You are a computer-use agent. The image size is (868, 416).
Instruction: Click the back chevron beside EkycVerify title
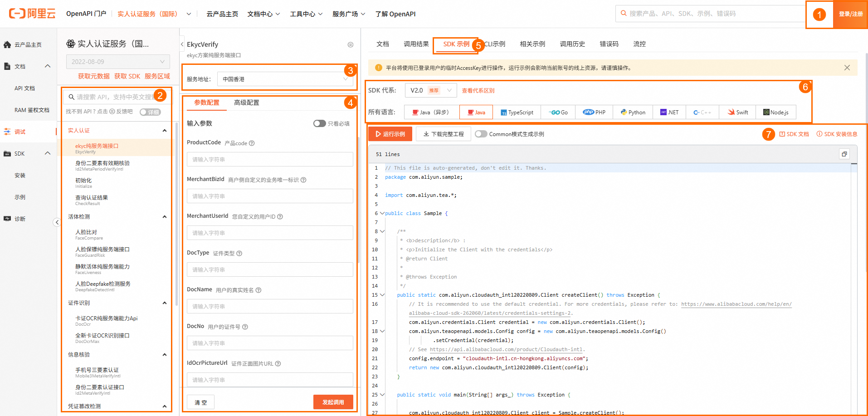182,44
